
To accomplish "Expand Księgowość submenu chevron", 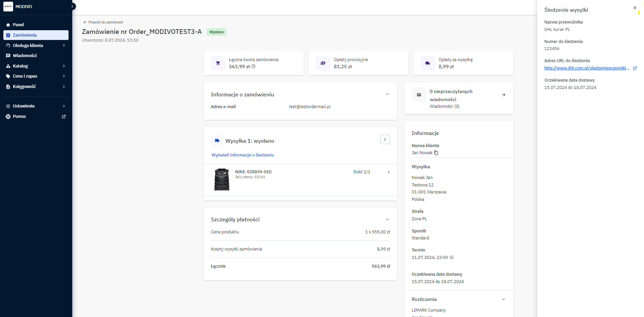I will [x=64, y=87].
